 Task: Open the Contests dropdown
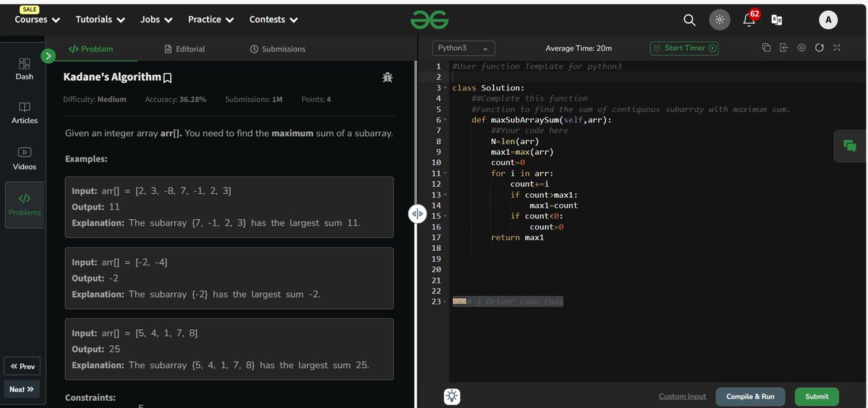[x=274, y=20]
